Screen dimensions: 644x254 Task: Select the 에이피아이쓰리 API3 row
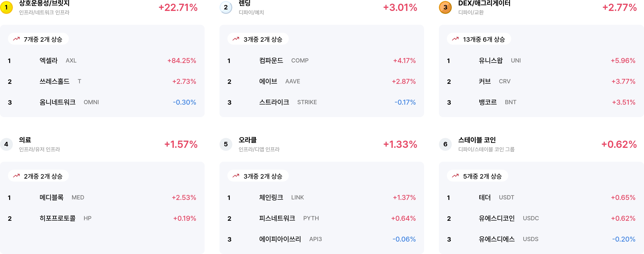[x=322, y=239]
